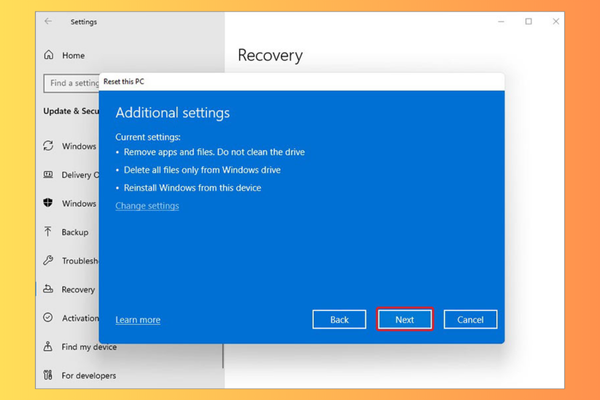
Task: Select 'Remove apps and files' setting text
Action: click(214, 152)
